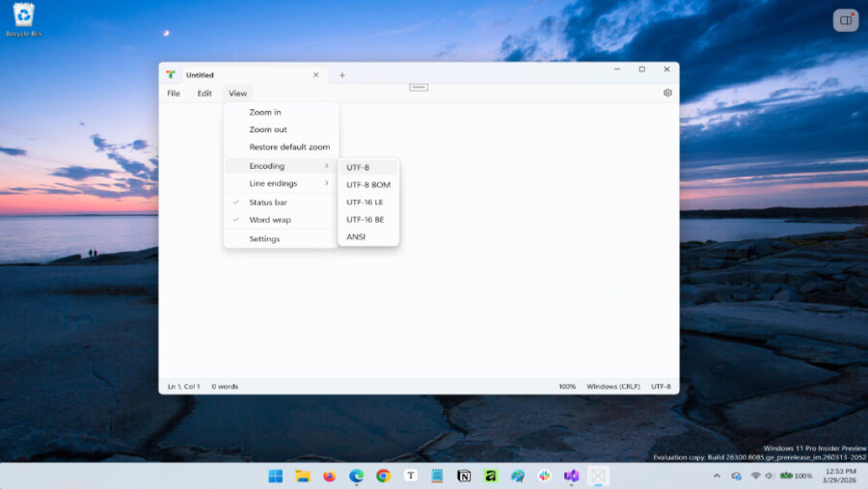Show hidden system tray icons
This screenshot has width=868, height=489.
(x=717, y=475)
